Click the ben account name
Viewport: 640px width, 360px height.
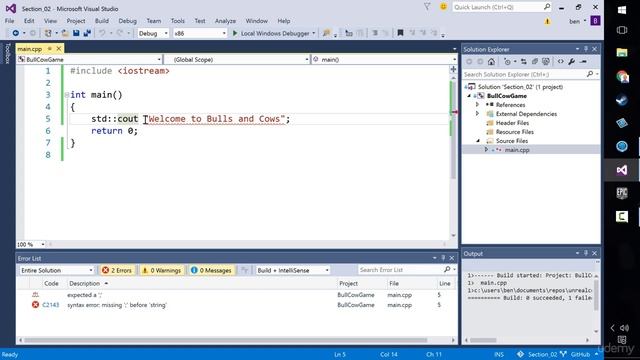click(x=574, y=21)
